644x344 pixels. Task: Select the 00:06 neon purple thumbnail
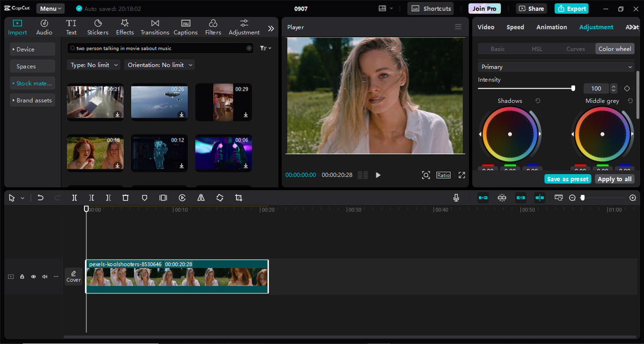coord(223,153)
